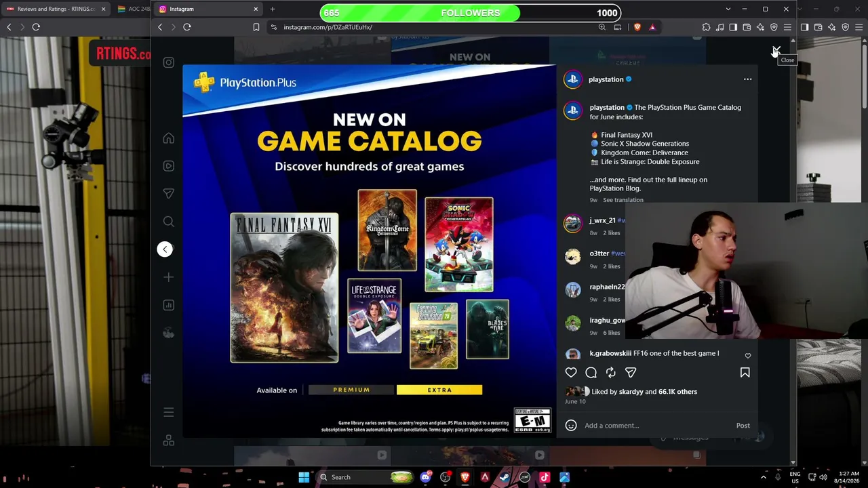Screen dimensions: 868x488
Task: Click the page scrollbar in Instagram window
Action: 793,251
